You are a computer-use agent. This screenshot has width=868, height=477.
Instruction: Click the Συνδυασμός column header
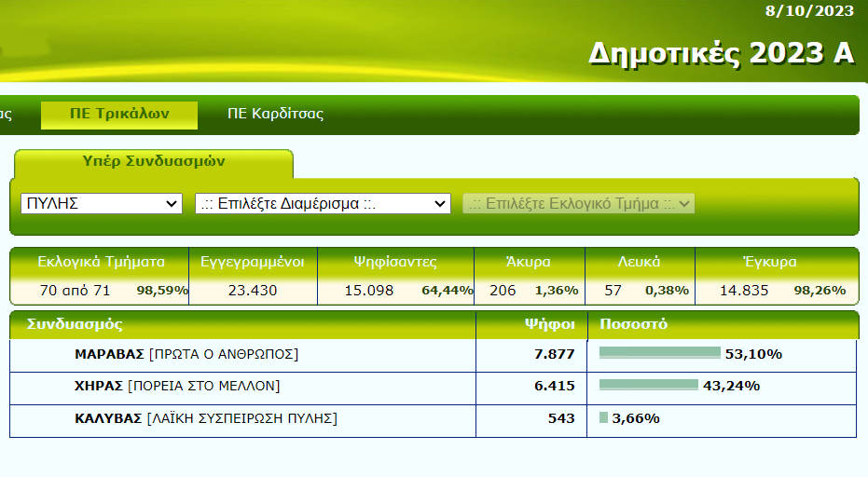tap(75, 325)
